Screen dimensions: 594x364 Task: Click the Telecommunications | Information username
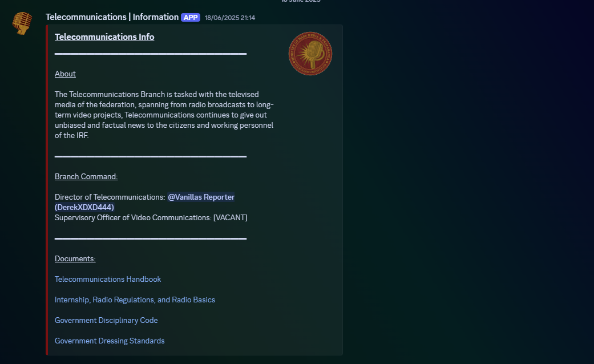[112, 17]
